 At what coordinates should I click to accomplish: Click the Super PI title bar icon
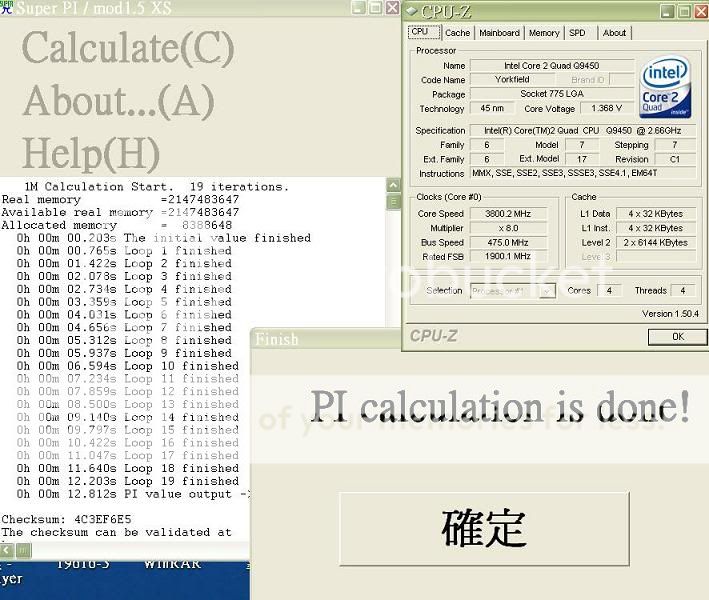coord(7,8)
